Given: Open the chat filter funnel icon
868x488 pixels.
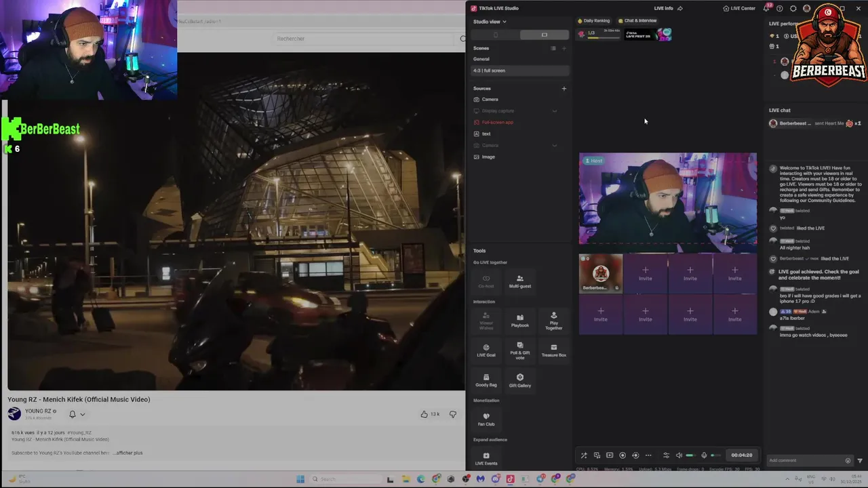Looking at the screenshot, I should [860, 460].
